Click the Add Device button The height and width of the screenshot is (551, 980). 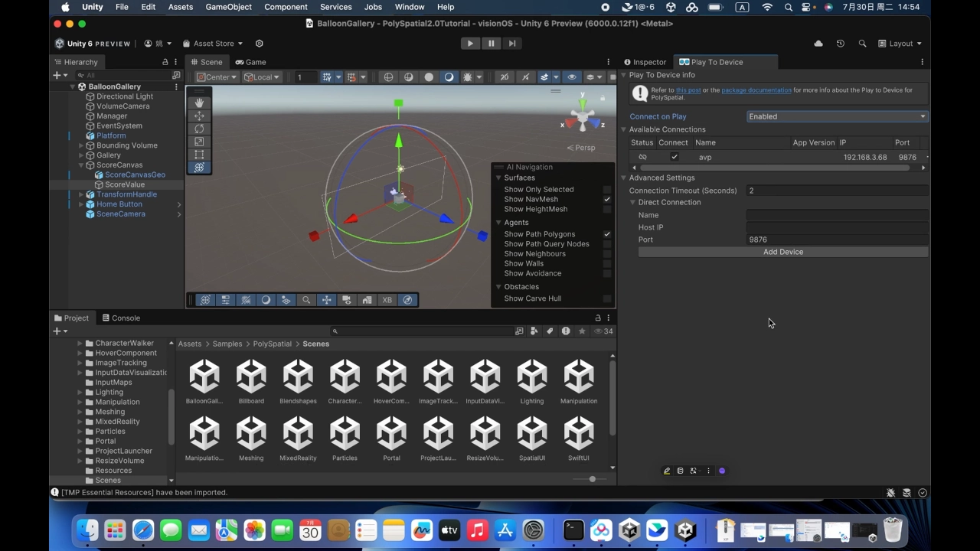tap(782, 252)
